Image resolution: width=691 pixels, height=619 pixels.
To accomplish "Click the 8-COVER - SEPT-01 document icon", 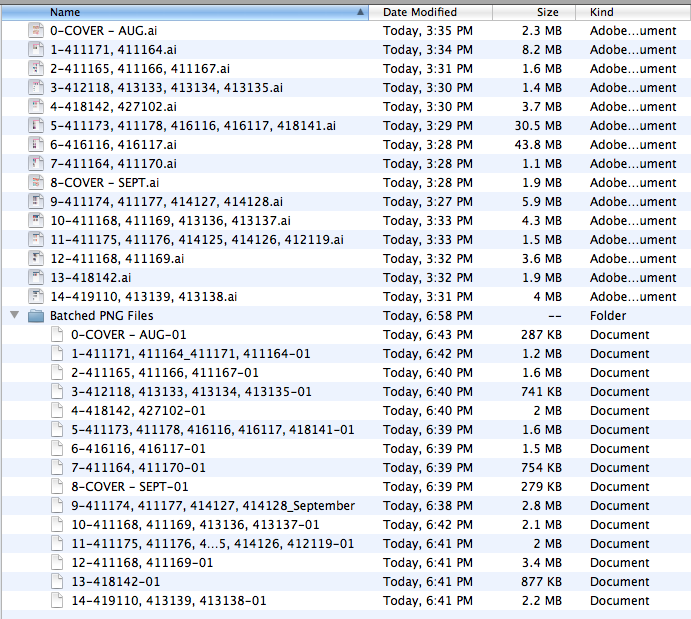I will click(x=57, y=486).
